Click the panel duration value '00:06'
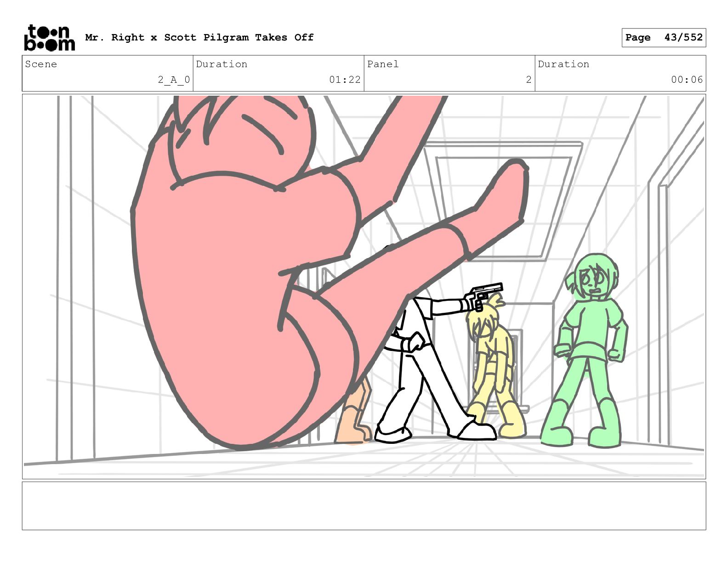Viewport: 728px width, 563px height. pos(687,80)
